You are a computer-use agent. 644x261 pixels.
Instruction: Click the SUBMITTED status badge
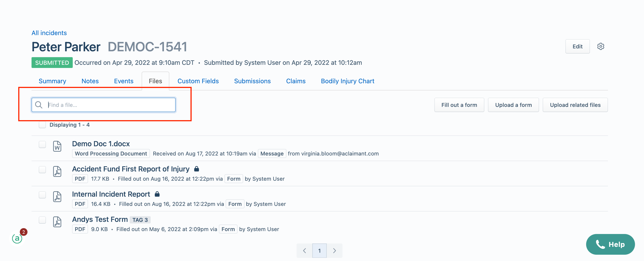[52, 63]
